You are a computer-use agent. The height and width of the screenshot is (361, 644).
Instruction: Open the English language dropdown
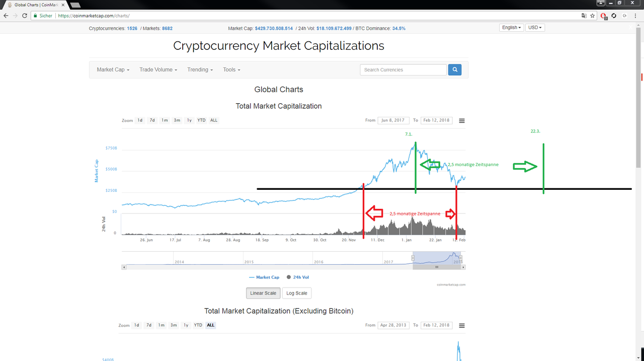click(512, 28)
